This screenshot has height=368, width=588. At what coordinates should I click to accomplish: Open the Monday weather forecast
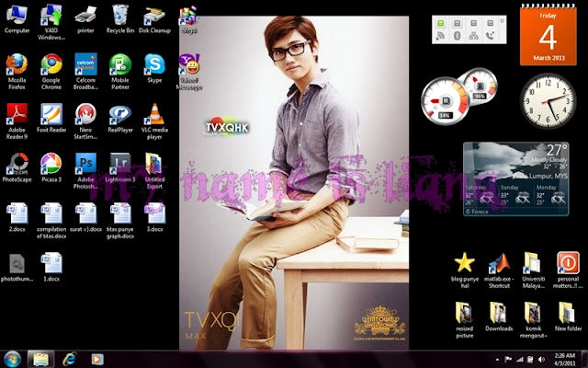click(x=551, y=196)
